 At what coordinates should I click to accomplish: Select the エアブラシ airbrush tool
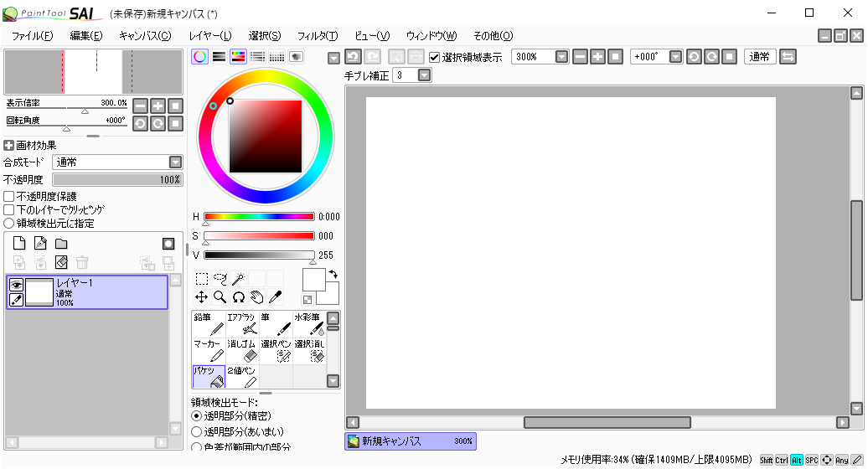242,324
